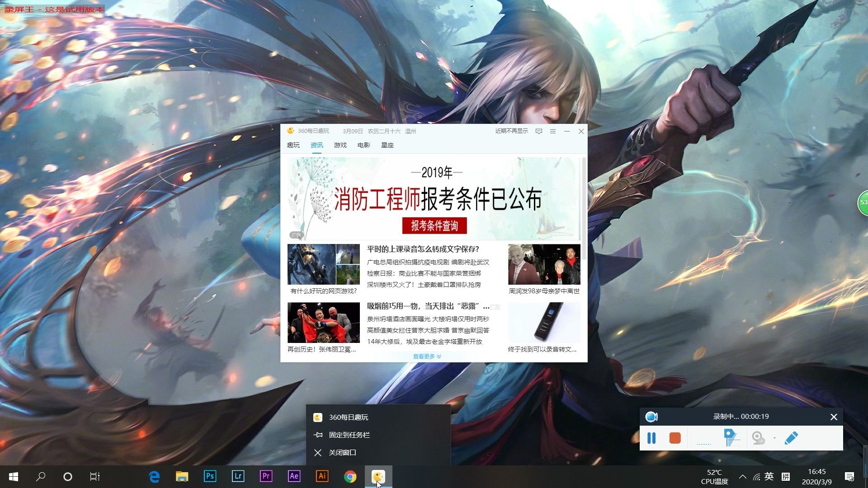Click the 360每日趣玩 logo icon in title bar

[x=291, y=131]
